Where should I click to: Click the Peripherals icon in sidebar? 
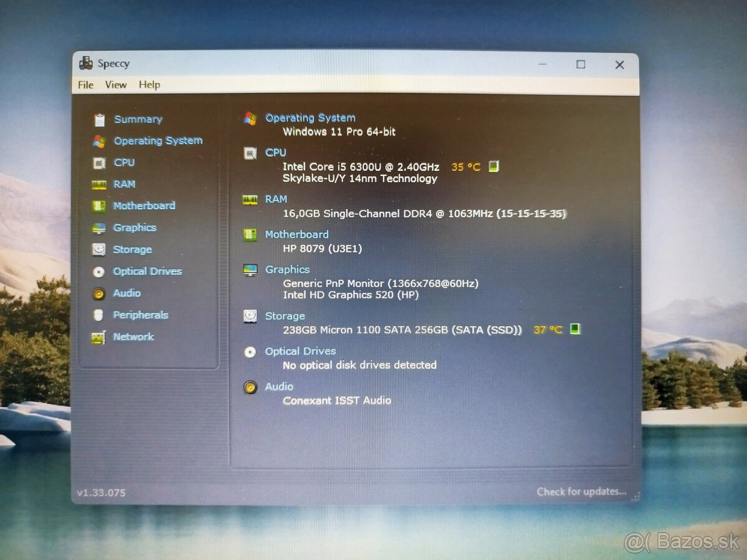pyautogui.click(x=100, y=315)
